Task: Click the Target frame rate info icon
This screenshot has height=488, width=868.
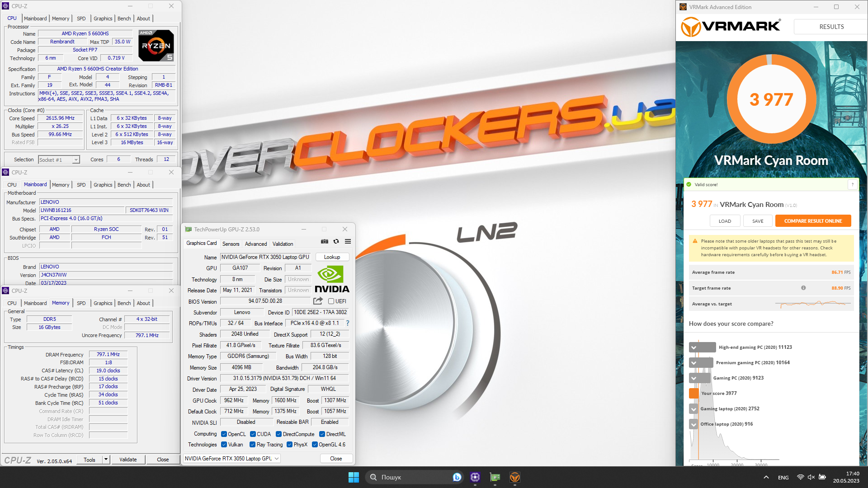Action: [803, 288]
